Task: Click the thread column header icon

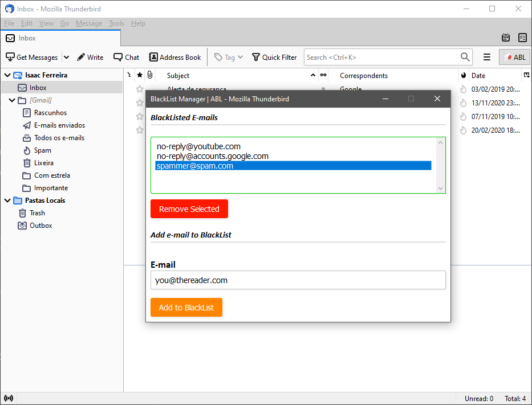Action: (129, 75)
